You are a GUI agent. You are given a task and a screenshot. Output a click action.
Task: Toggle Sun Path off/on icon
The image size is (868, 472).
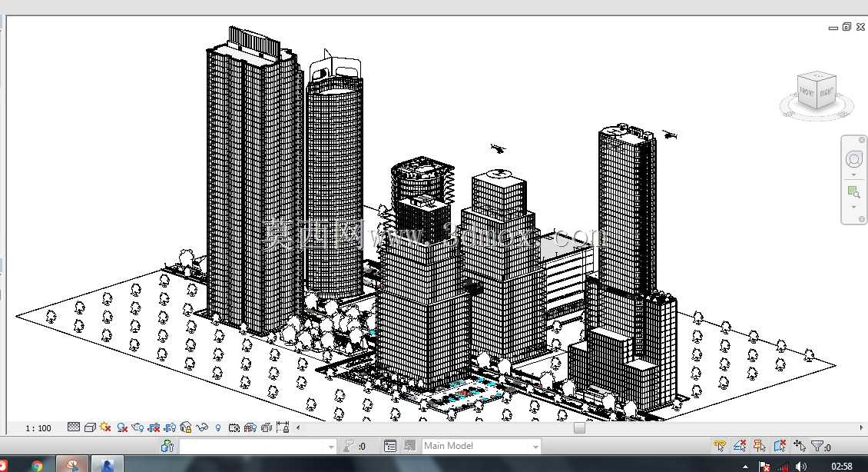[x=105, y=427]
